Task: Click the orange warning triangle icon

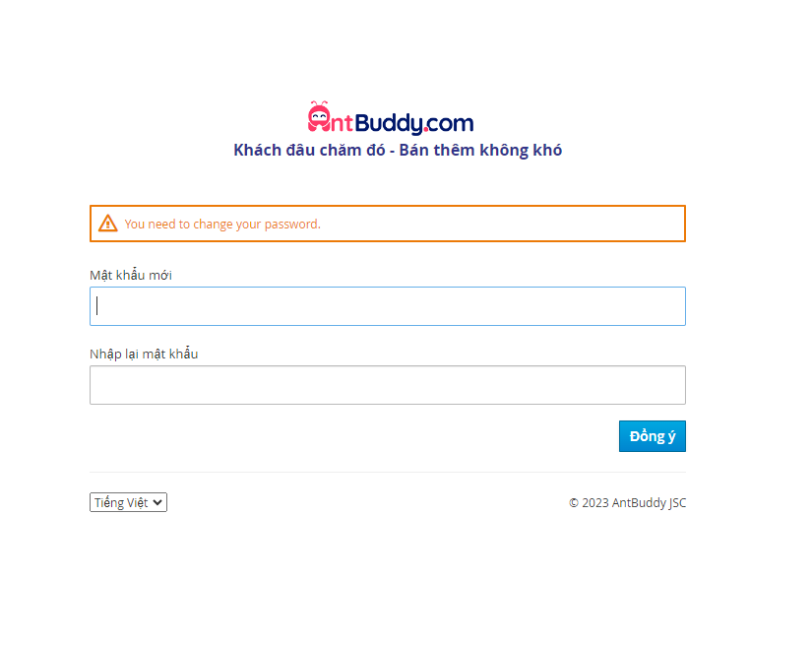Action: point(107,224)
